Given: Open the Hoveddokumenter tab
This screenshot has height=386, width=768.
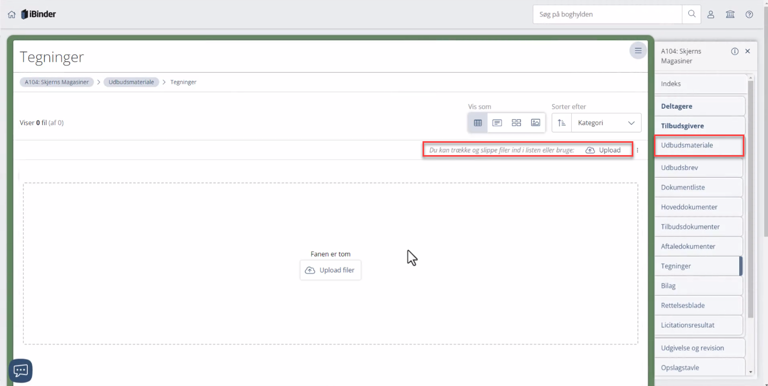Looking at the screenshot, I should pos(699,207).
